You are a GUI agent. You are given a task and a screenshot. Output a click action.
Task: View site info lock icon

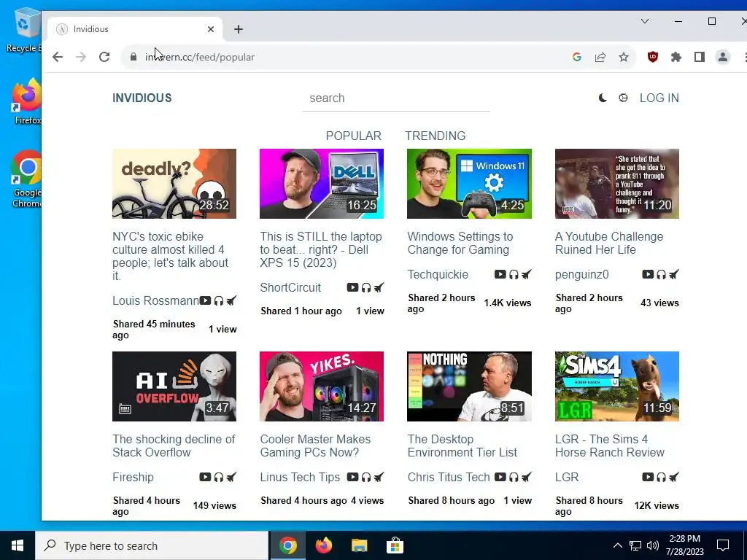(x=133, y=57)
